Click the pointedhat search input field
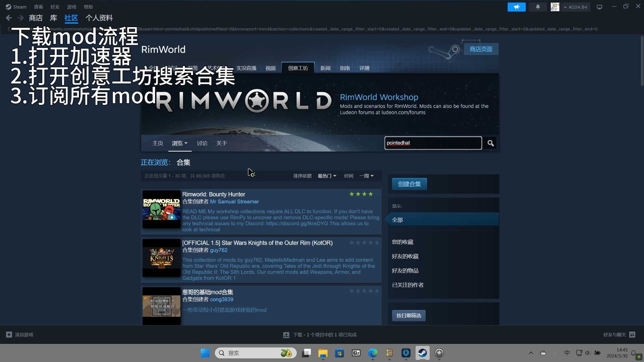Image resolution: width=644 pixels, height=362 pixels. tap(433, 143)
